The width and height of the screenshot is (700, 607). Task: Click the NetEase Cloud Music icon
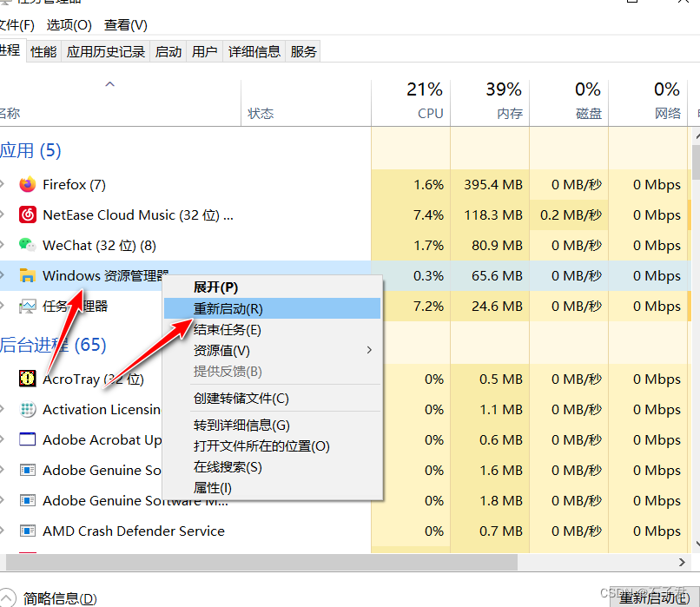(x=27, y=214)
